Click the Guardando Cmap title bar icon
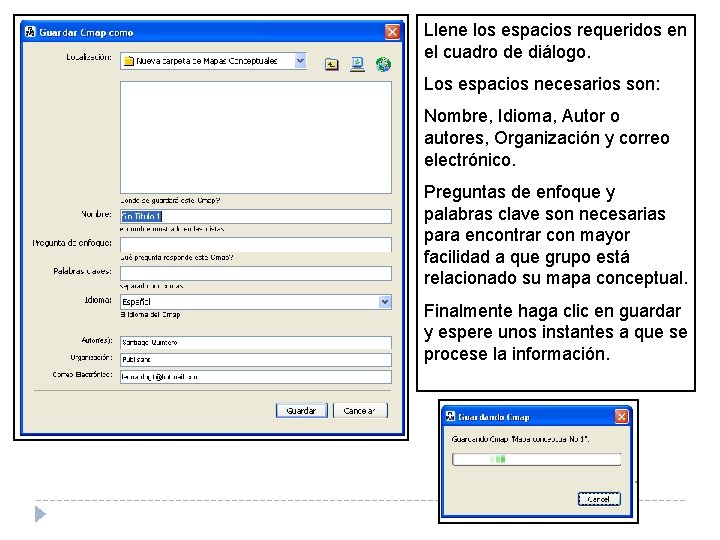This screenshot has height=540, width=720. [450, 416]
